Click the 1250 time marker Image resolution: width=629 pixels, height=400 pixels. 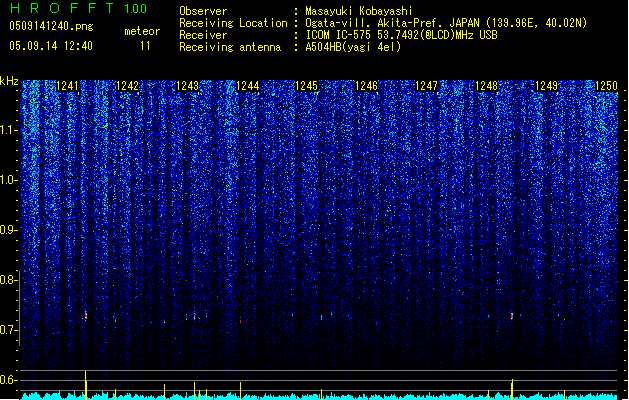[x=606, y=86]
